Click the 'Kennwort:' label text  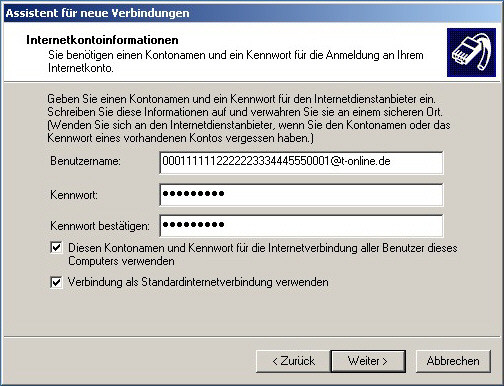point(74,195)
